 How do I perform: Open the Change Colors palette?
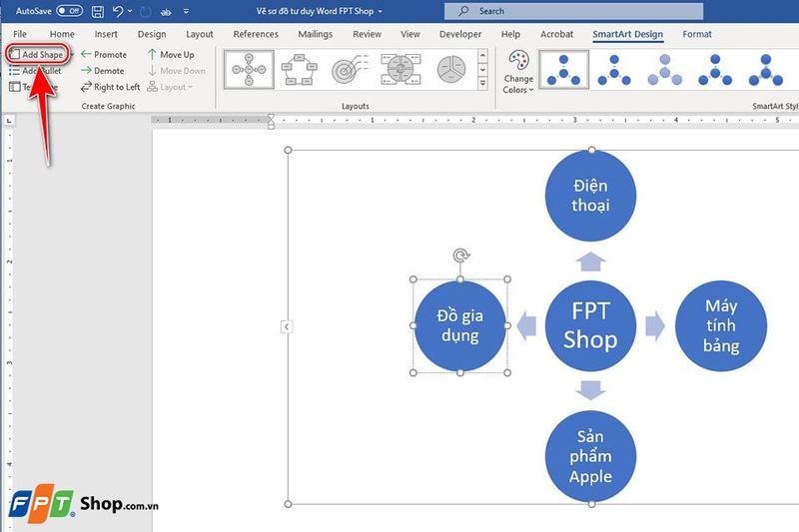click(518, 71)
